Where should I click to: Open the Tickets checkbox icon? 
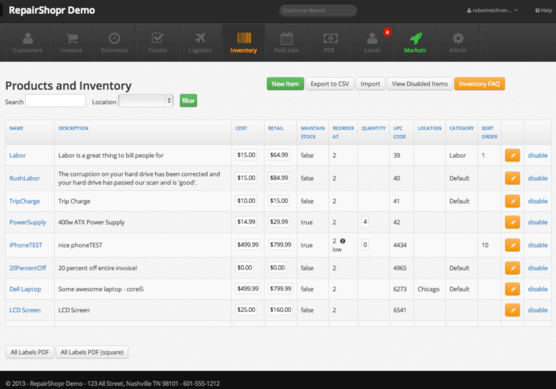point(157,38)
